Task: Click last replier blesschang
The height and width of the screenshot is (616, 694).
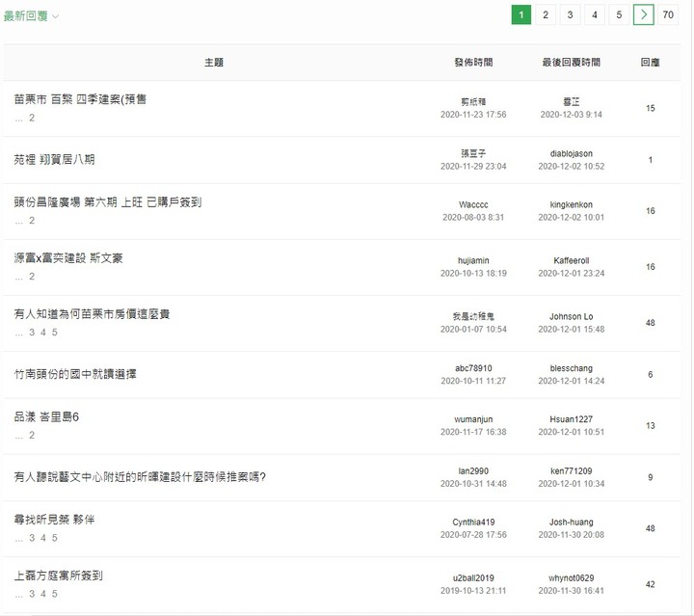Action: click(x=571, y=368)
